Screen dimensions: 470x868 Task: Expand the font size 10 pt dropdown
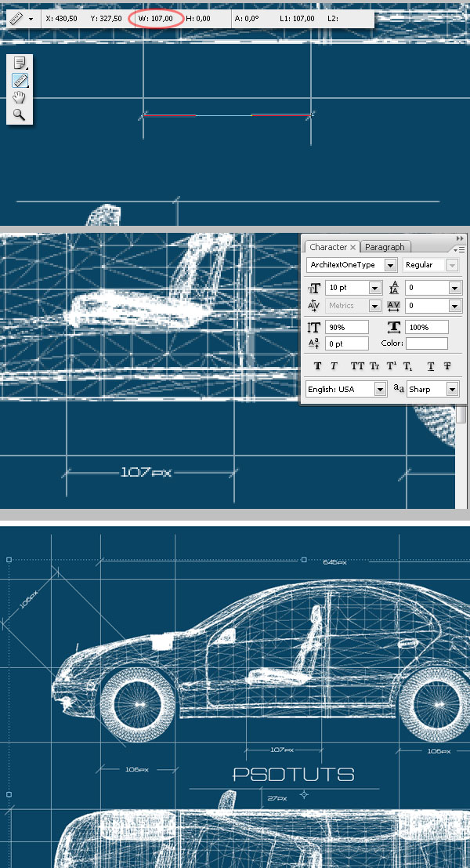pyautogui.click(x=374, y=288)
